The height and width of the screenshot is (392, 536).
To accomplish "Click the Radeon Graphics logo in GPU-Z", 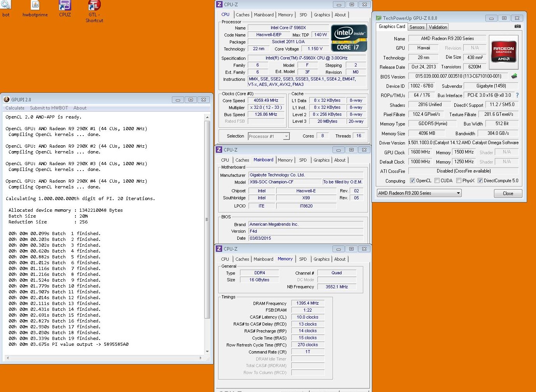I will coord(503,51).
